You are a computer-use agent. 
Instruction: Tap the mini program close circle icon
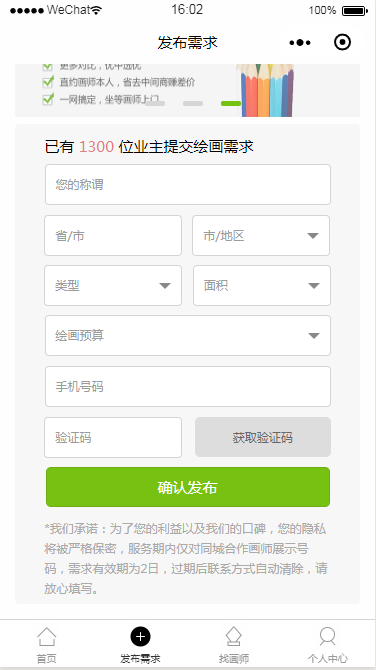(342, 42)
